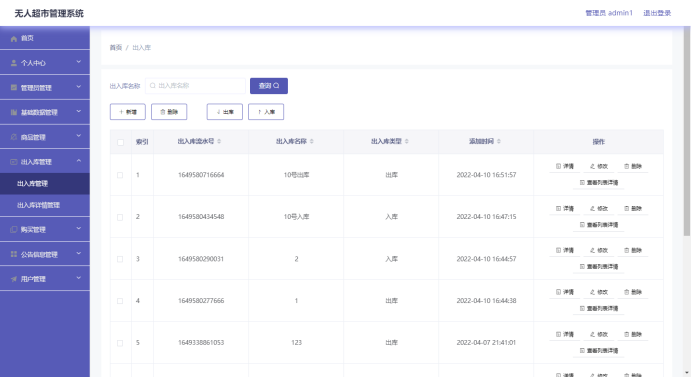
Task: Open the 首页 sidebar menu item
Action: tap(45, 38)
